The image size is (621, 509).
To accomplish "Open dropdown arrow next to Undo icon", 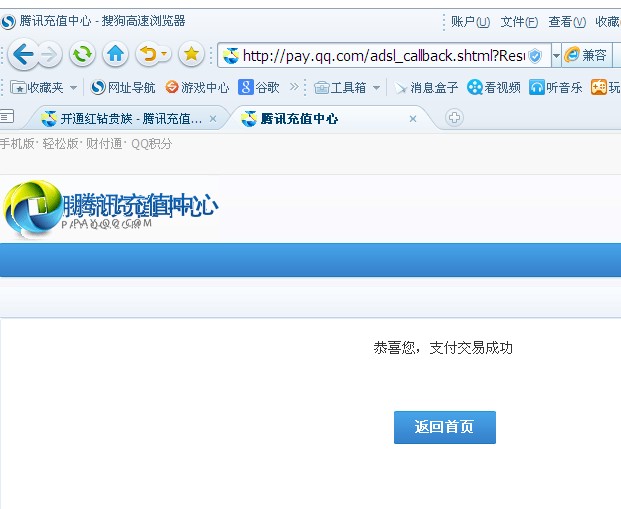I will (165, 54).
